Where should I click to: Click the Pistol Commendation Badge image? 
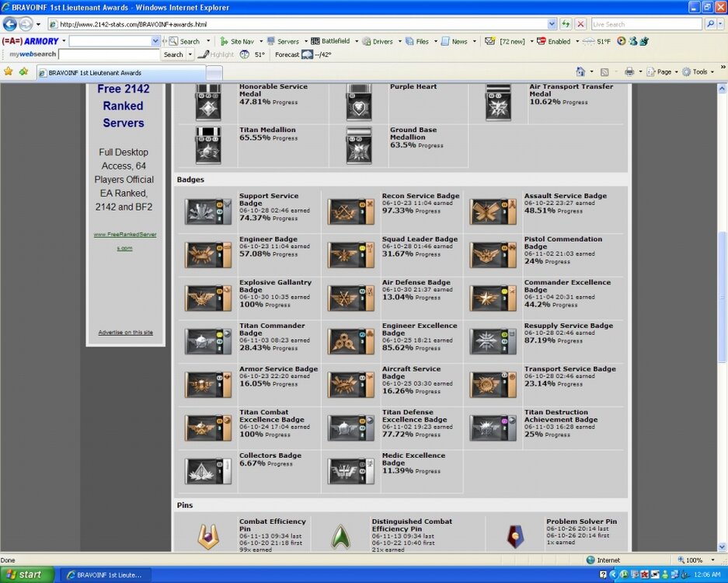[493, 254]
